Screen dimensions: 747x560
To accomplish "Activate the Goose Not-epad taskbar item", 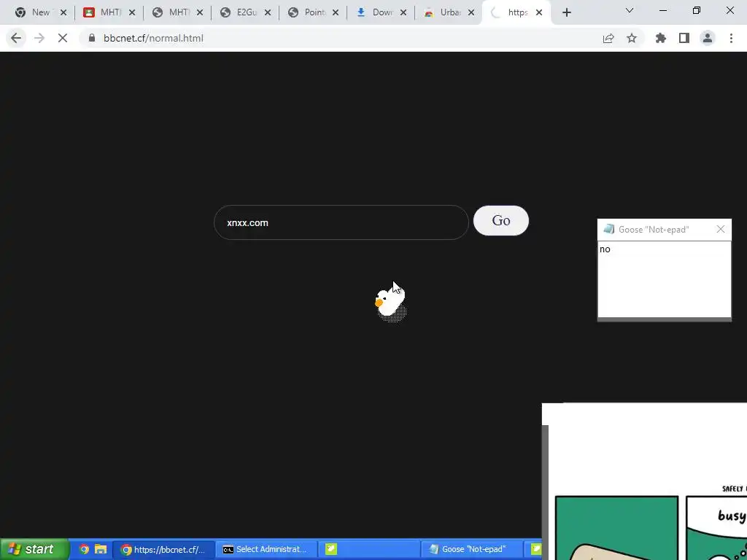I will tap(472, 549).
